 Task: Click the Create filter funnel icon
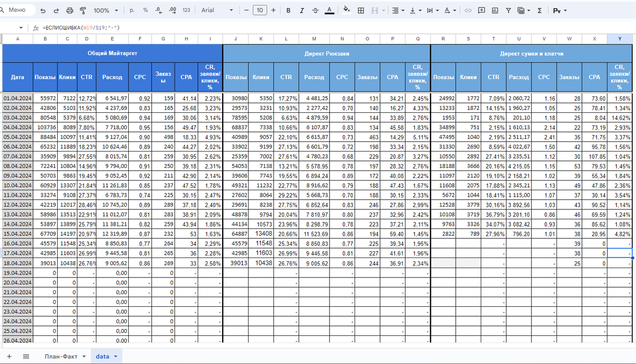coord(508,10)
